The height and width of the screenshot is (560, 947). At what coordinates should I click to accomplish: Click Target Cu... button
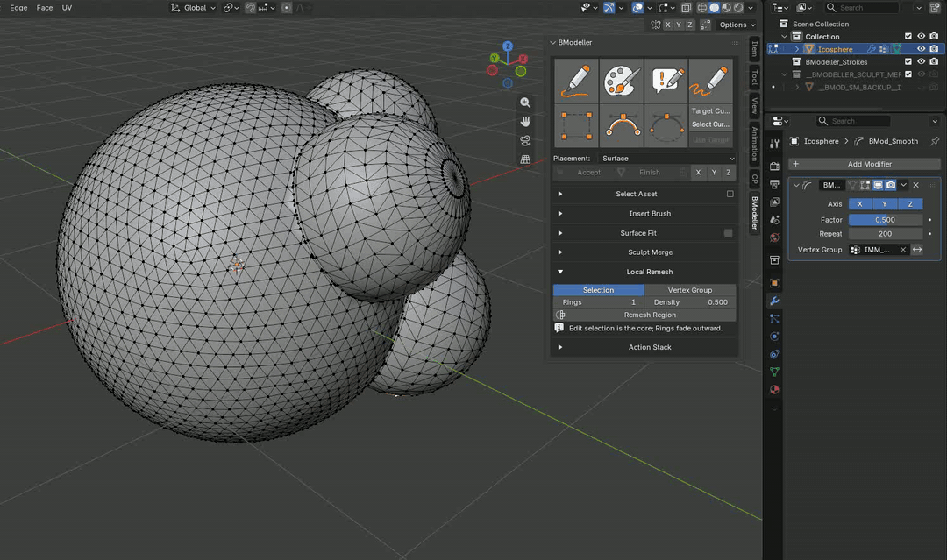(711, 111)
